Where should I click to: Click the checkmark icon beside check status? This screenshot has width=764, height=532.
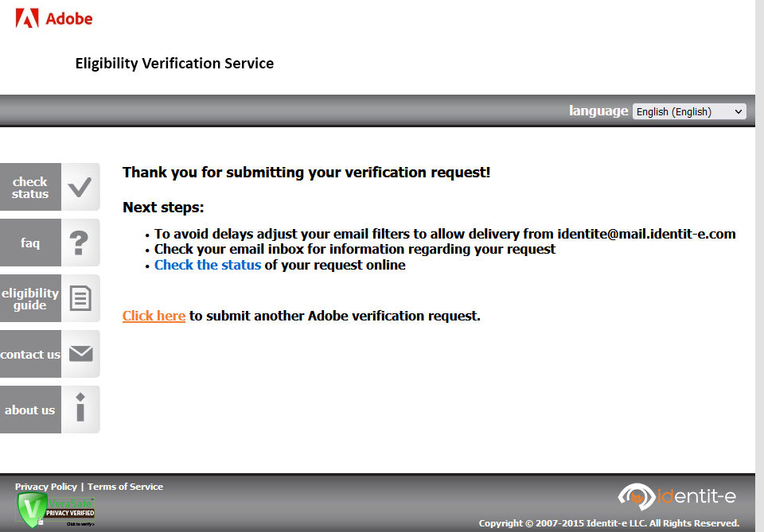pos(80,187)
